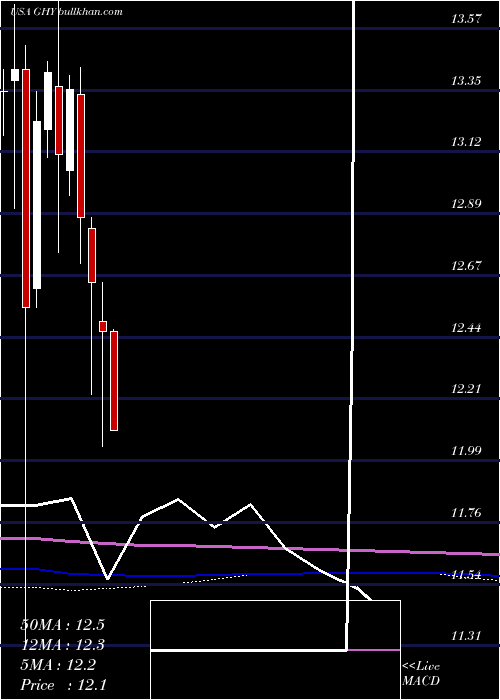
Task: Click the 12.44 price axis label
Action: coord(466,328)
